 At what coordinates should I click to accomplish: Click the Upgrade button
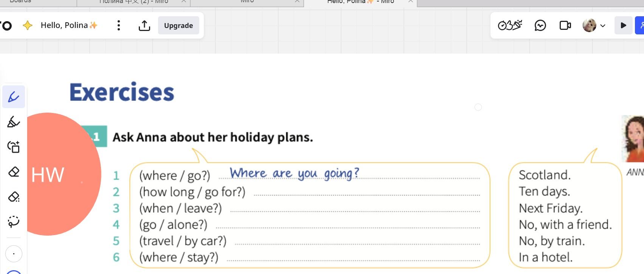[x=178, y=25]
